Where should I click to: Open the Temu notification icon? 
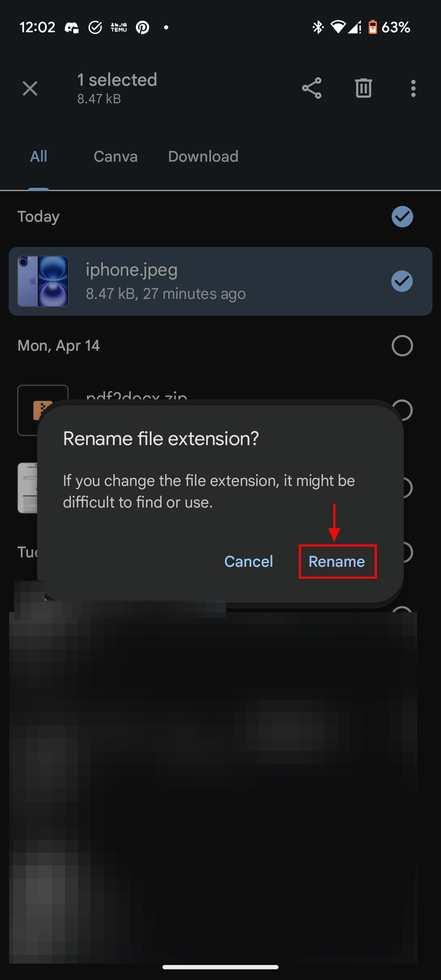point(119,27)
